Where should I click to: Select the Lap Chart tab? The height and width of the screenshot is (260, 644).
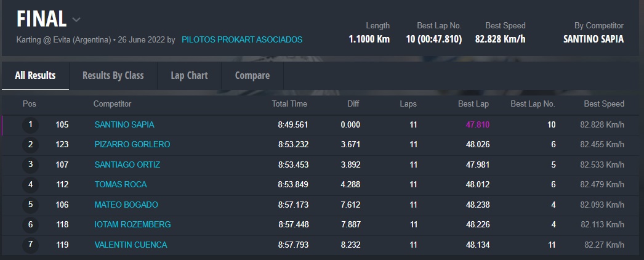pyautogui.click(x=190, y=75)
